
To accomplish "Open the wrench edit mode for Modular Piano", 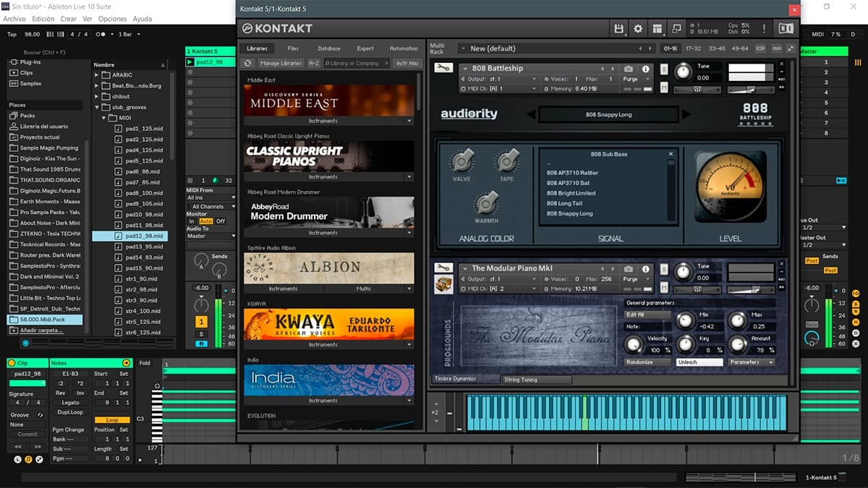I will (x=443, y=268).
